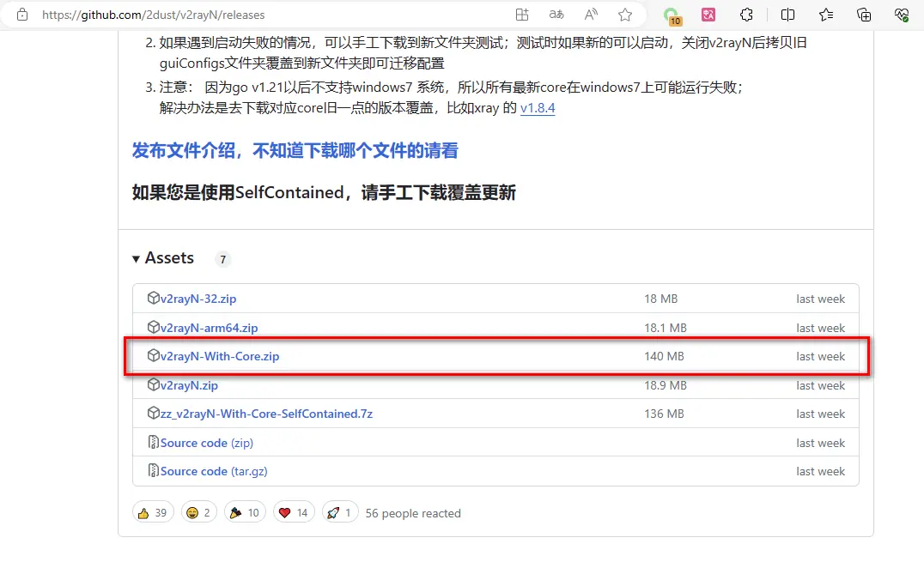The image size is (924, 562).
Task: Click the thumbs up reaction with 39
Action: (153, 512)
